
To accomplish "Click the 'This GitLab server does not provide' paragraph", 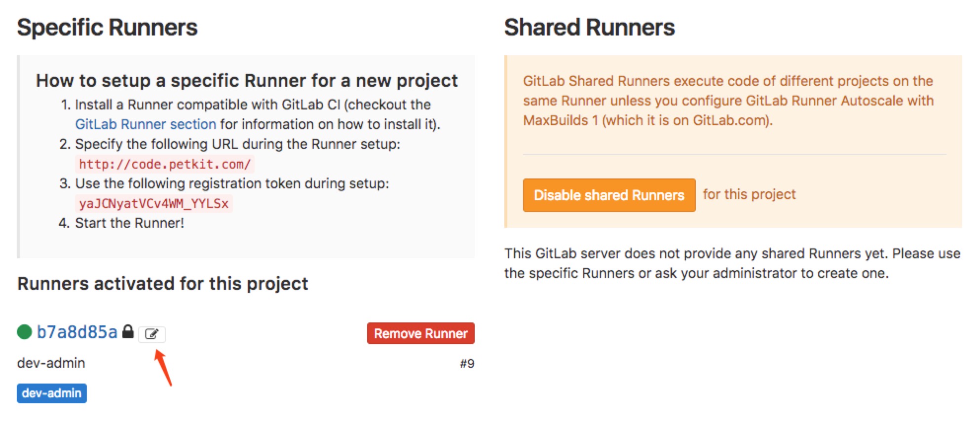I will 732,263.
